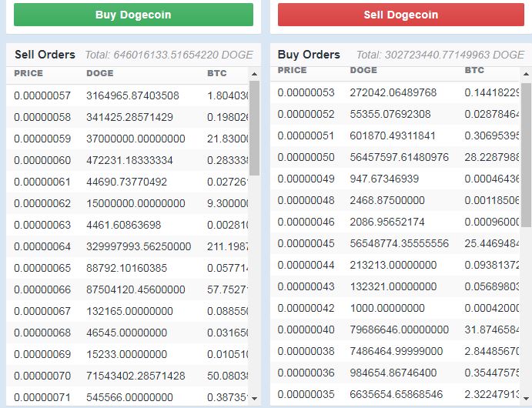The image size is (532, 408).
Task: Click PRICE column header in Sell Orders
Action: (28, 73)
